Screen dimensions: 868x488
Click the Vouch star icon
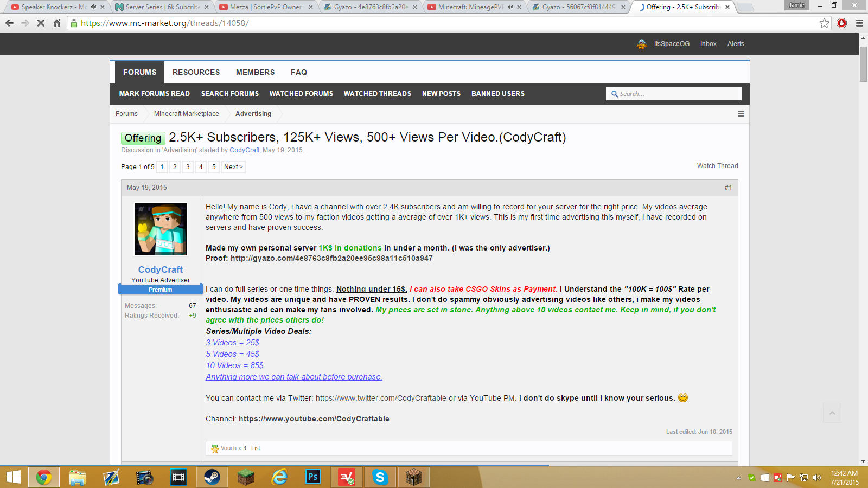tap(215, 448)
